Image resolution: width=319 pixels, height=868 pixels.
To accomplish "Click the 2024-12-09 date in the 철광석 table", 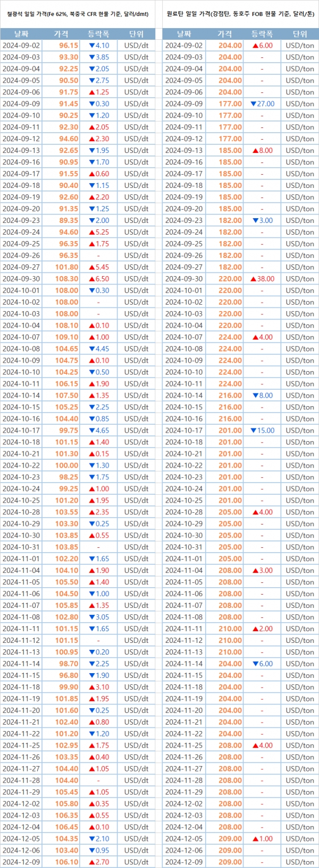I will (x=21, y=862).
